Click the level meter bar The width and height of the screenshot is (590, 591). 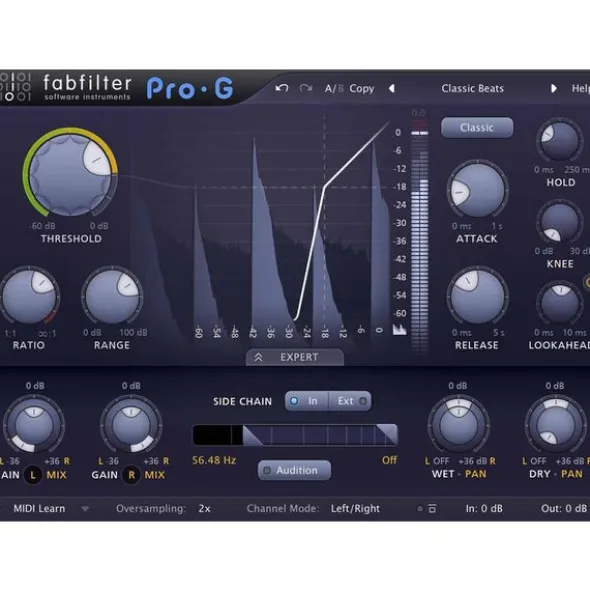[419, 239]
